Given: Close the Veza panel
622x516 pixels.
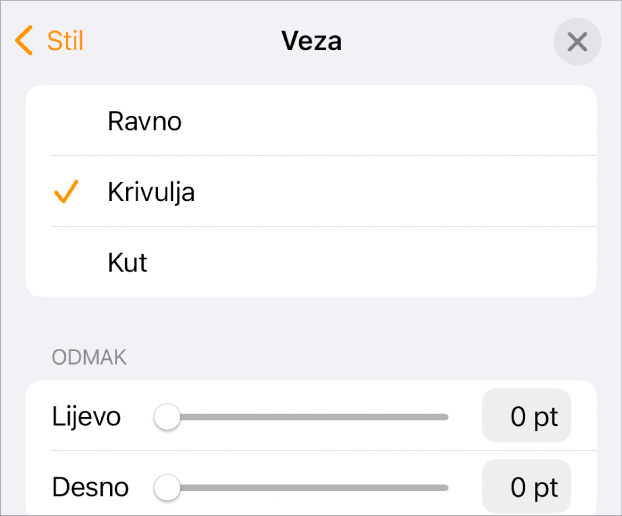Looking at the screenshot, I should (x=577, y=42).
